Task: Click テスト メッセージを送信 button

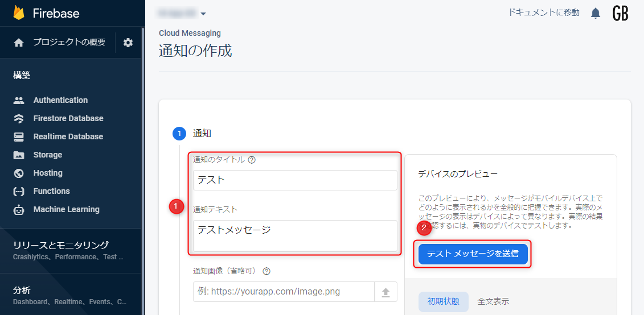Action: click(x=473, y=254)
